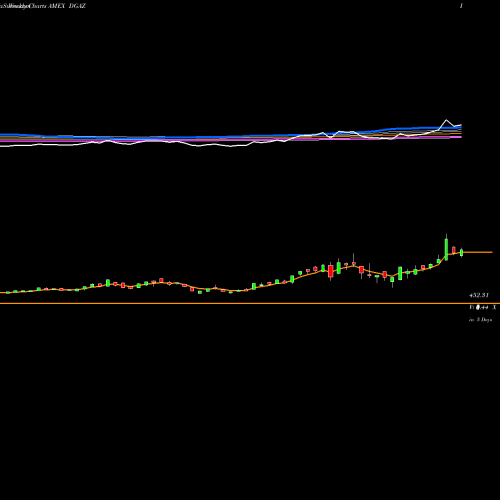This screenshot has width=500, height=500.
Task: Click the tallest green candlestick near the chart's end
Action: tap(446, 249)
